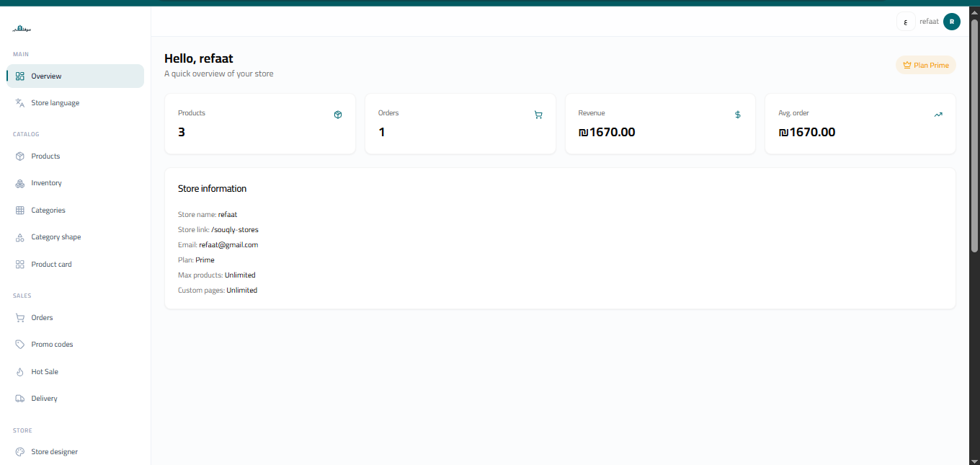Image resolution: width=980 pixels, height=465 pixels.
Task: Click the trend icon on Avg. order card
Action: 938,115
